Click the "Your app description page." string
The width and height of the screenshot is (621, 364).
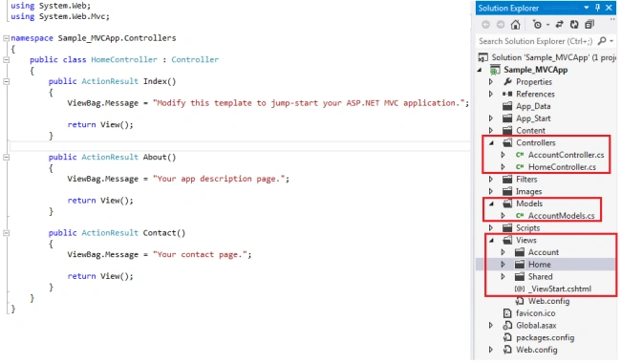click(219, 179)
